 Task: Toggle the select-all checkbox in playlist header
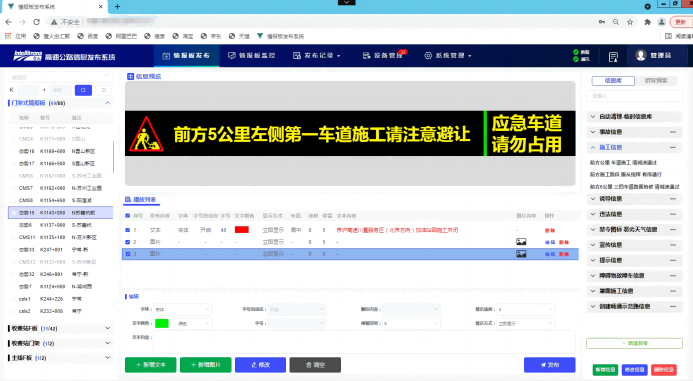[x=128, y=216]
